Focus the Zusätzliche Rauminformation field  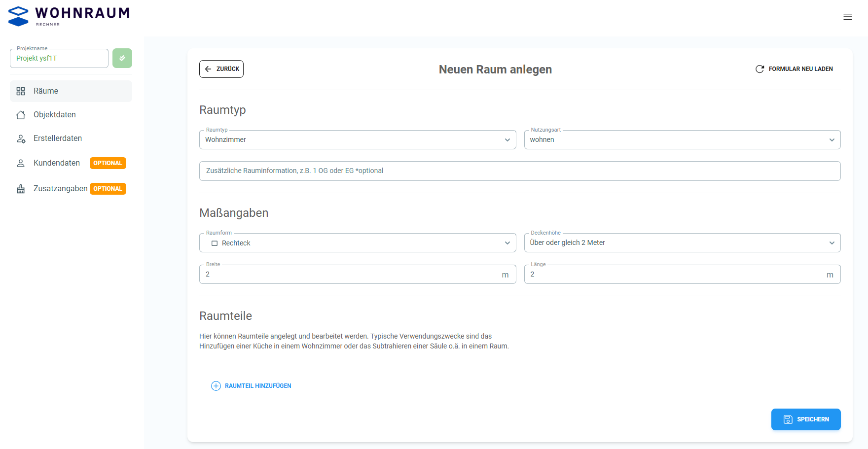tap(520, 171)
